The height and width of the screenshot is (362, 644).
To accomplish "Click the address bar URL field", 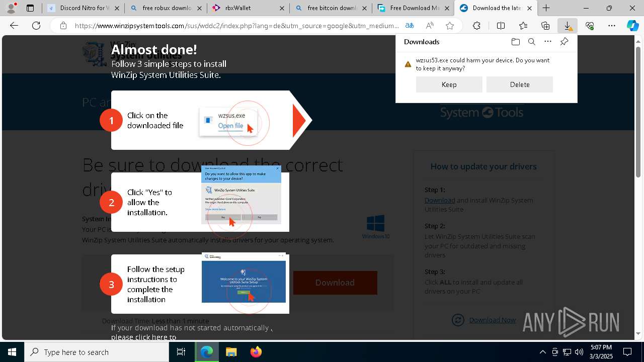I will tap(236, 26).
